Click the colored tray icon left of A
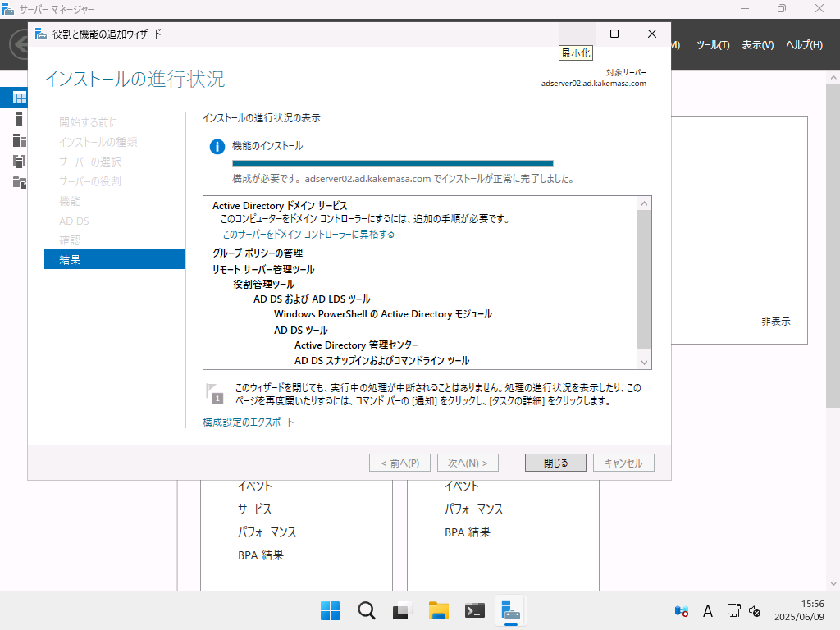This screenshot has width=840, height=630. click(x=682, y=610)
